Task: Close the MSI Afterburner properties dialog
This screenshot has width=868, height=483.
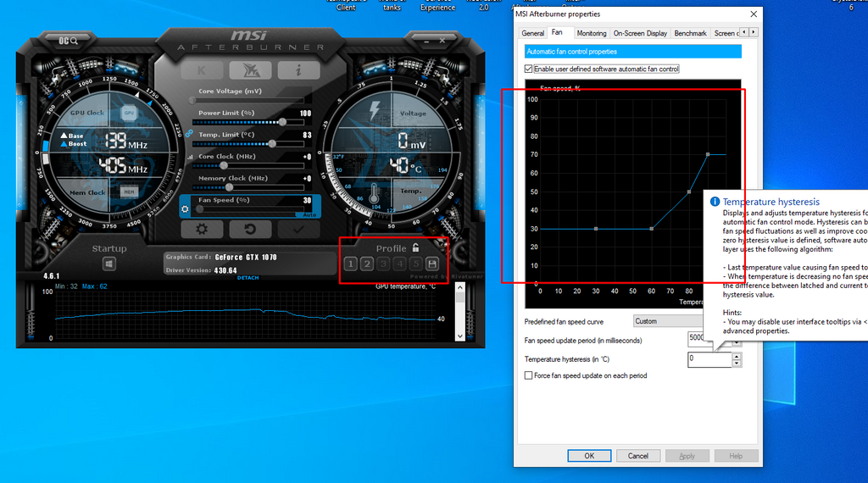Action: pos(754,14)
